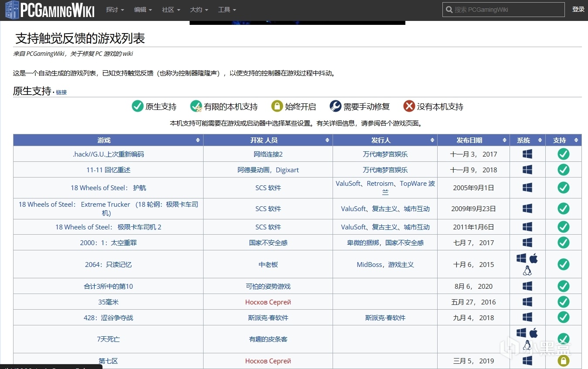588x369 pixels.
Task: Open the 2000：1：太空重罪 game page
Action: coord(108,243)
